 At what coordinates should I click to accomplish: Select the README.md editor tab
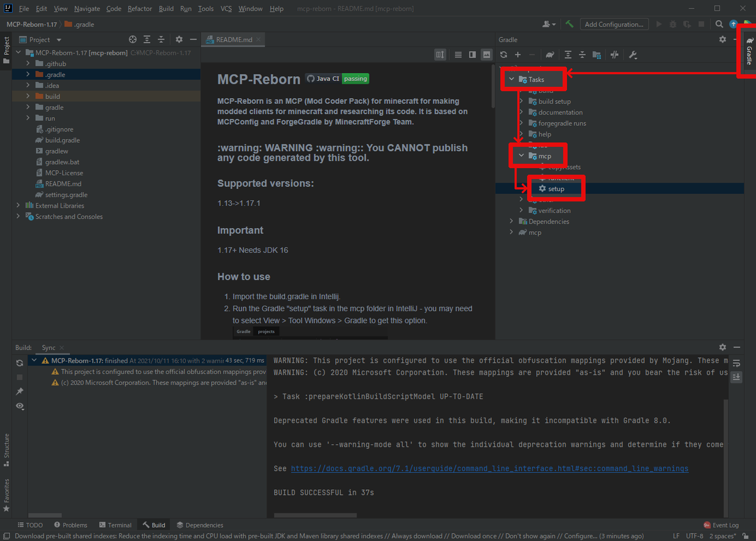(234, 39)
